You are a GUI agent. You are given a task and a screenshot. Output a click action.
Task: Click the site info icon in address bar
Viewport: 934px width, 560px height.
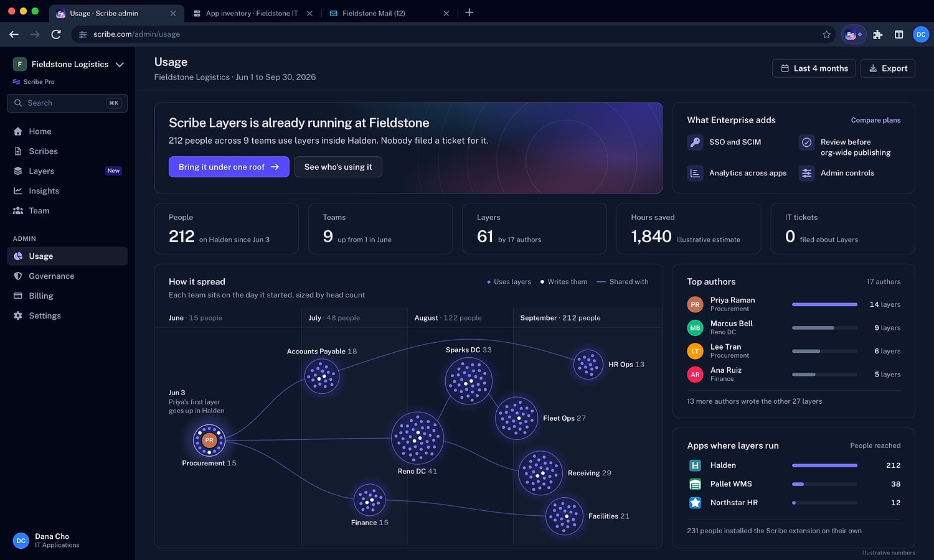tap(83, 34)
